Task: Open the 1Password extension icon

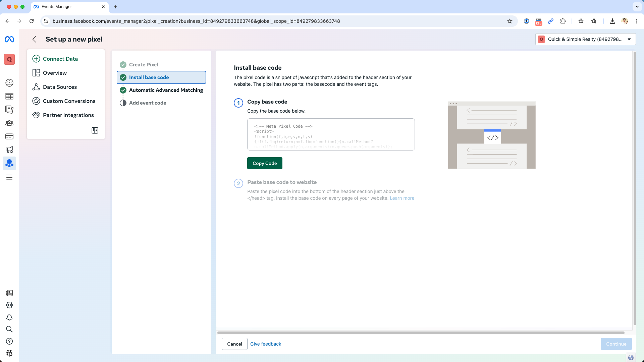Action: pyautogui.click(x=527, y=21)
